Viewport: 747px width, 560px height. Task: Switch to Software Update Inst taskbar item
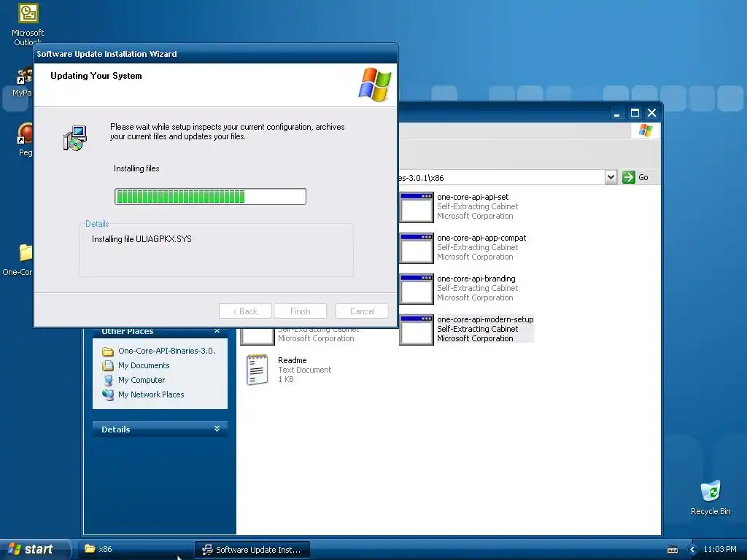(x=252, y=550)
